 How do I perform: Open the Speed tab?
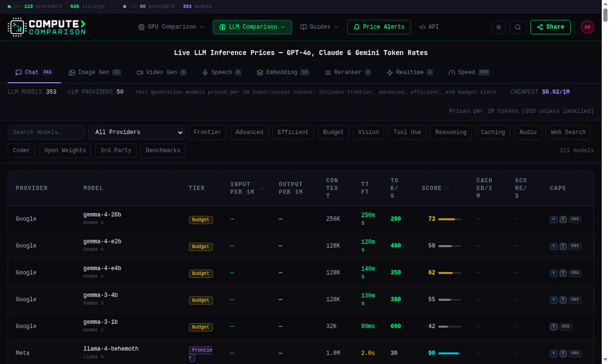tap(469, 72)
